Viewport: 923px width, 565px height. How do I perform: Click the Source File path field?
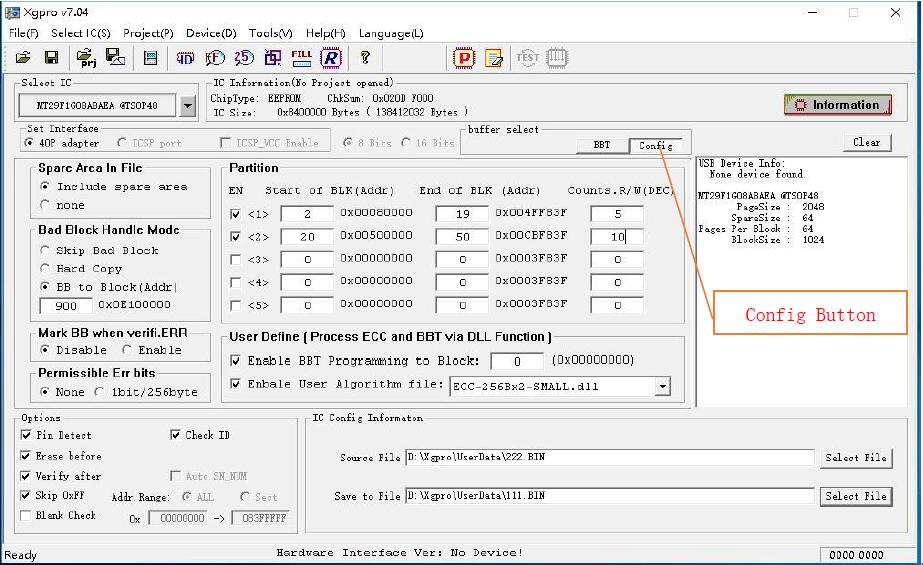point(610,457)
